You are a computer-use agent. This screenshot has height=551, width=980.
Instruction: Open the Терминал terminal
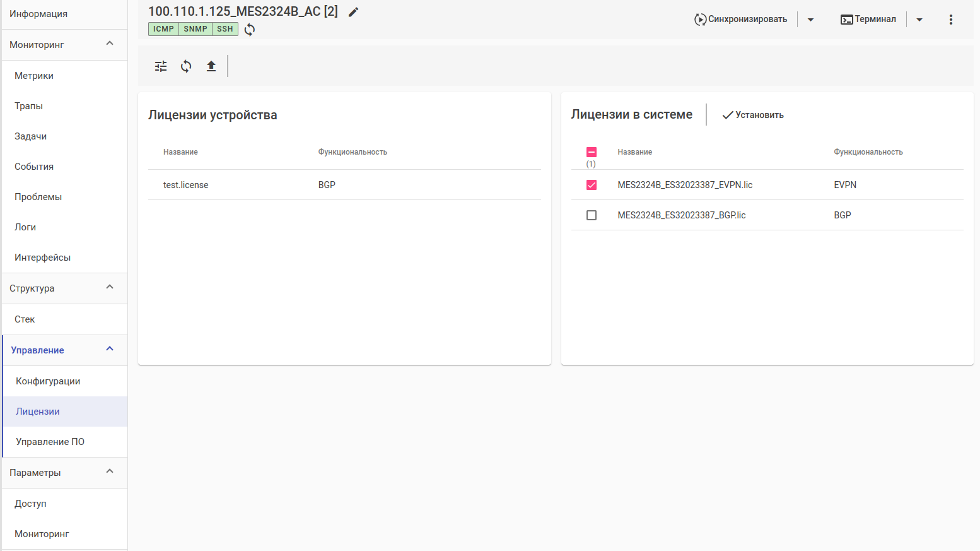[868, 20]
